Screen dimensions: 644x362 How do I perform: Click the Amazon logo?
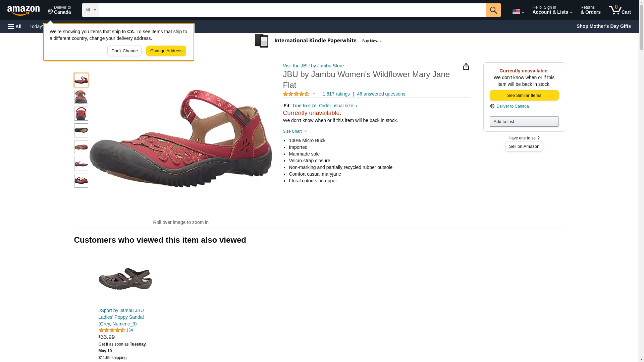[x=23, y=10]
